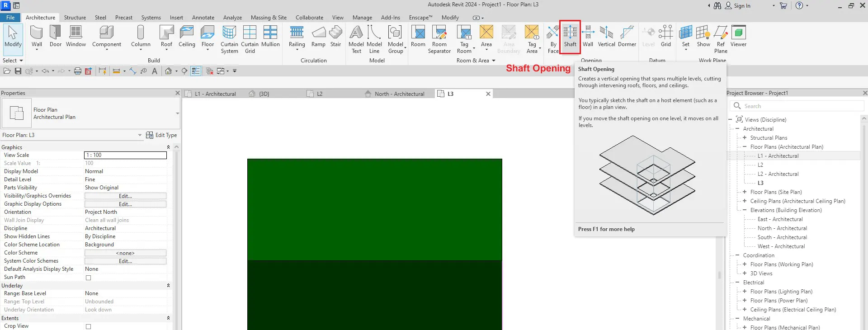This screenshot has width=868, height=330.
Task: Select the Room tool
Action: point(418,36)
